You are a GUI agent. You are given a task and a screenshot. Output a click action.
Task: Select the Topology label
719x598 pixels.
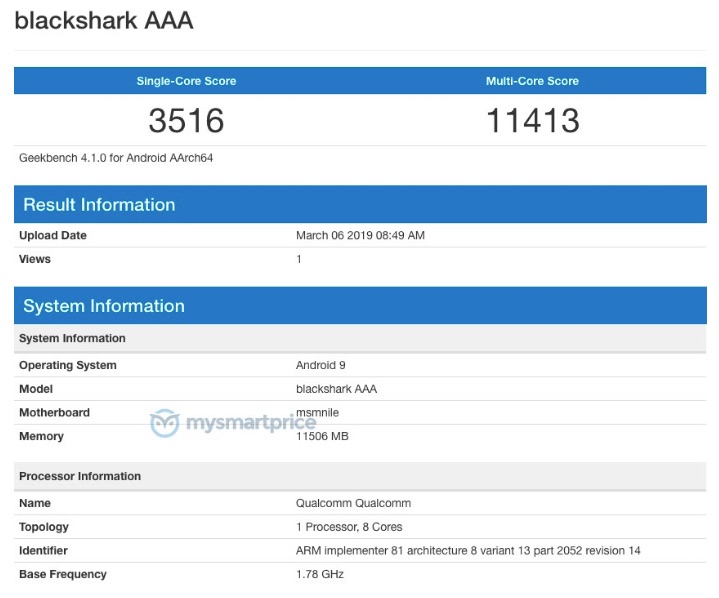click(x=44, y=527)
